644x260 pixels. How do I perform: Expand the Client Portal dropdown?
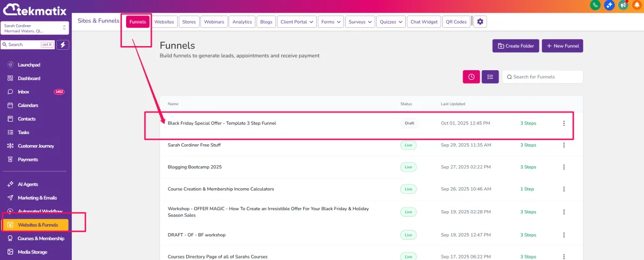[x=297, y=22]
